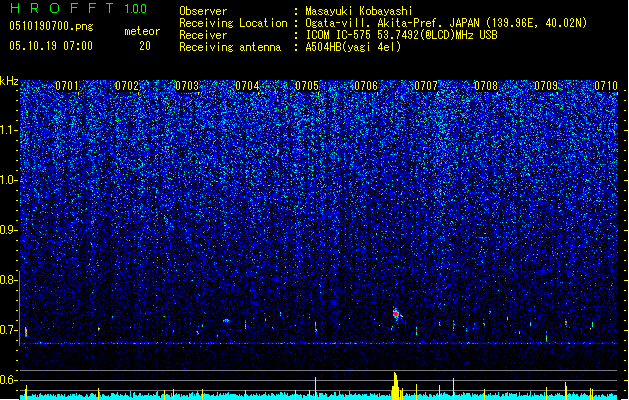Screen dimensions: 629x400
Task: Click the 0705 time marker
Action: [x=307, y=86]
